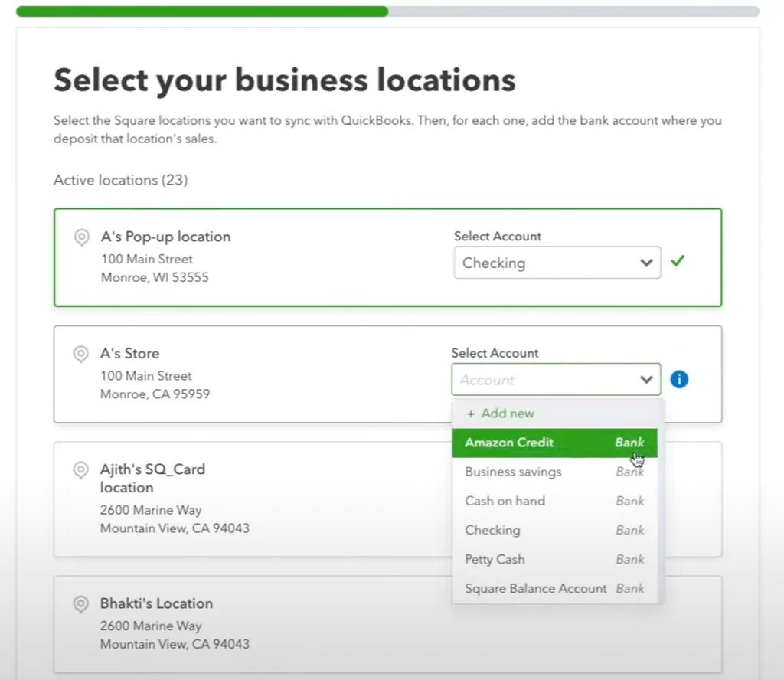The image size is (784, 680).
Task: Pick Cash on hand from the account list
Action: coord(555,501)
